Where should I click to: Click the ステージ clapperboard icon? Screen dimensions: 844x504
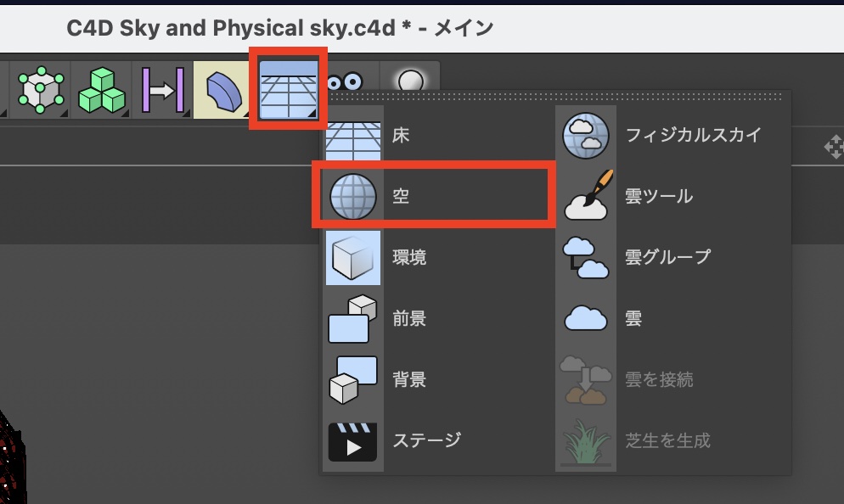click(352, 440)
